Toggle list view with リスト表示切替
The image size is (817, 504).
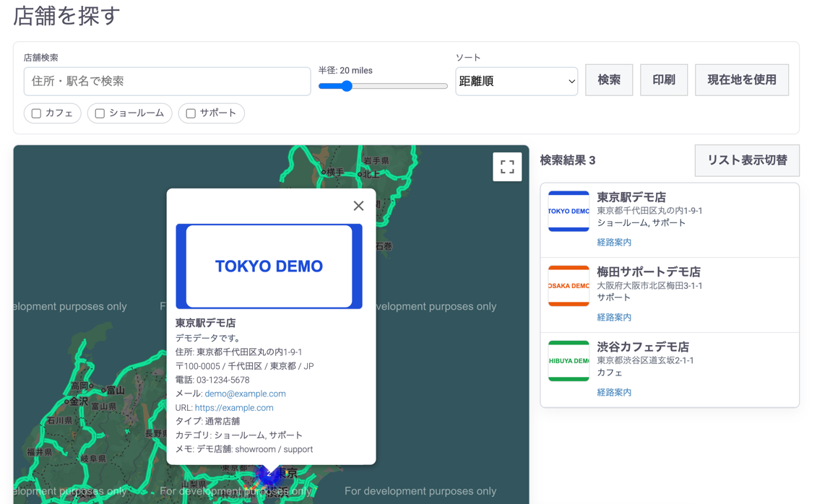tap(747, 160)
